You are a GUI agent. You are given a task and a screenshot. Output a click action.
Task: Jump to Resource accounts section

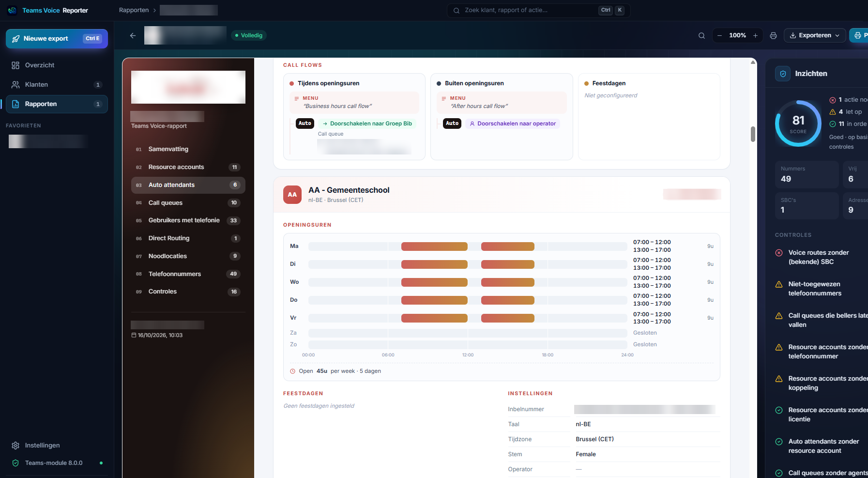point(188,167)
